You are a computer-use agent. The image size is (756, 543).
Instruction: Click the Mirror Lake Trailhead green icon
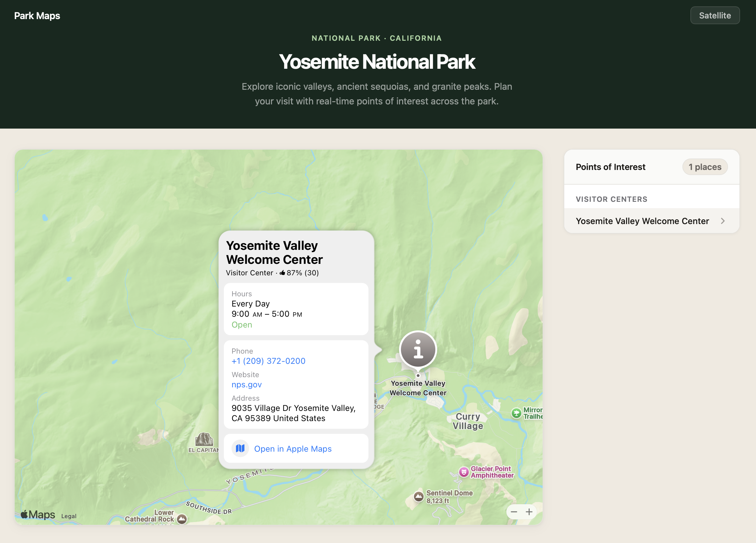tap(516, 413)
